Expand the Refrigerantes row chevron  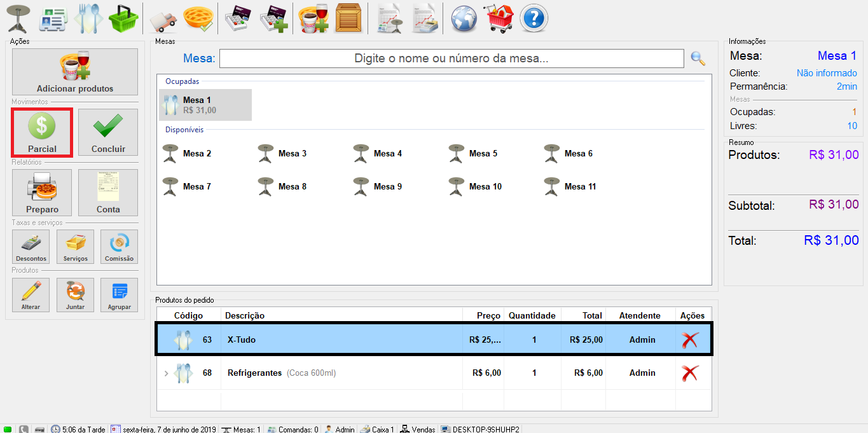coord(167,373)
